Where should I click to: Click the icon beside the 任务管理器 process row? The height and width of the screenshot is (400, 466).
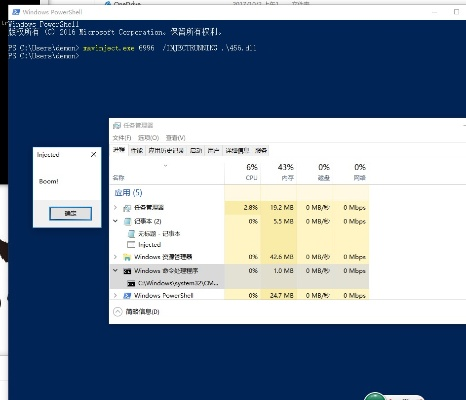pos(127,208)
